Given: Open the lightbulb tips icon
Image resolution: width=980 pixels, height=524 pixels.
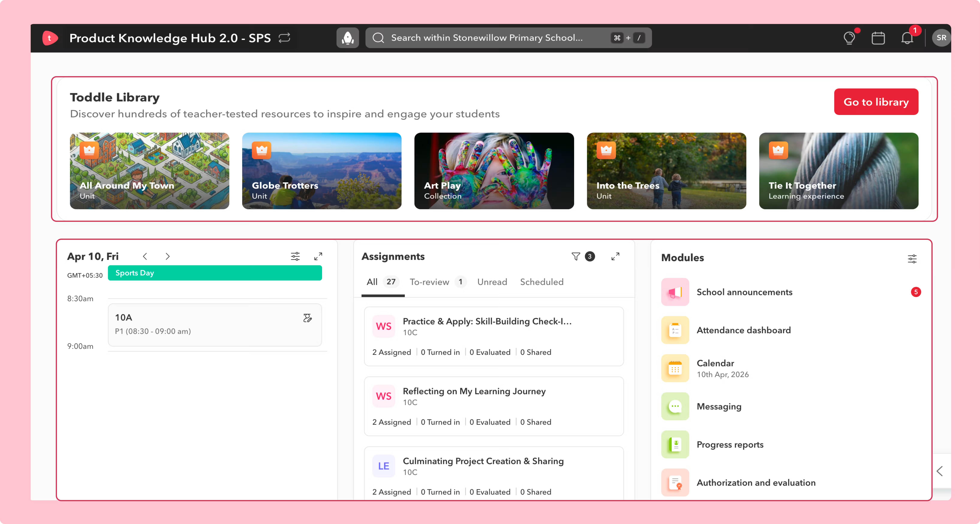Looking at the screenshot, I should click(849, 38).
